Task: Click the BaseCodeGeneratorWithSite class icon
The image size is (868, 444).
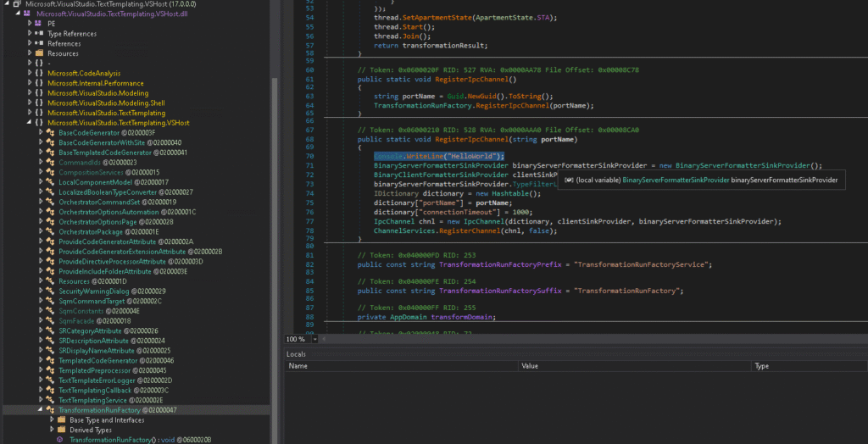Action: [x=50, y=142]
